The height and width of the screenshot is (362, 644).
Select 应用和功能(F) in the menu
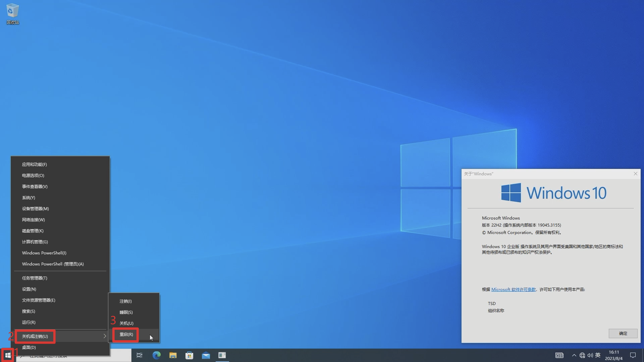[60, 165]
